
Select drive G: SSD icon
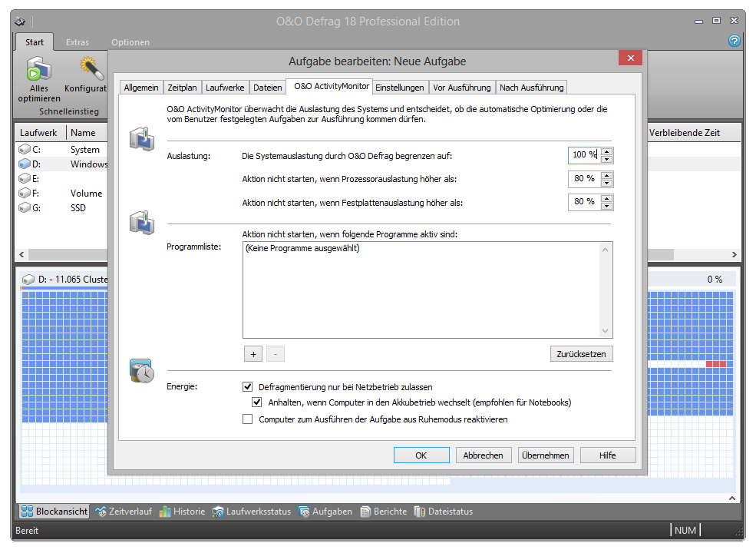point(25,207)
